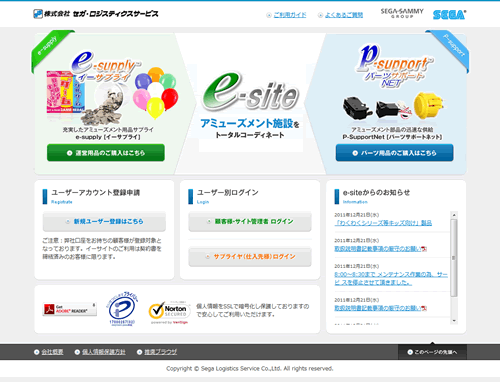Click the ユーザーアカウント登録申請 heading
The image size is (500, 382).
coord(95,193)
